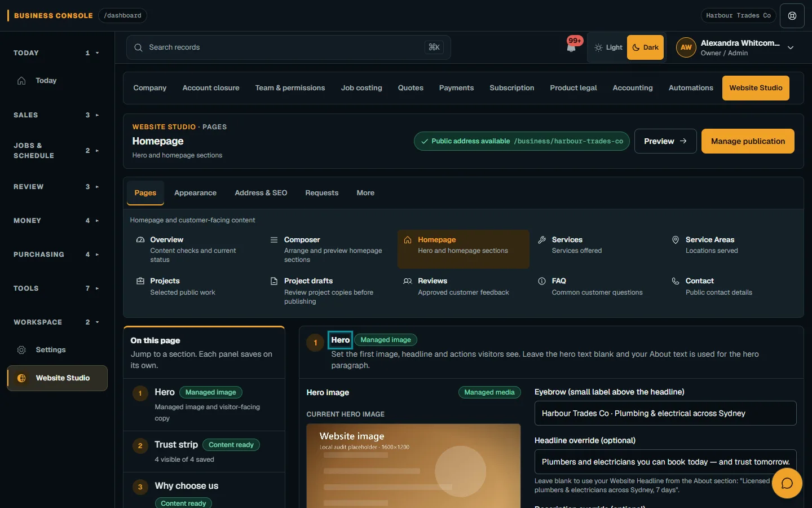This screenshot has width=812, height=508.
Task: Click into the Search records field
Action: (288, 47)
